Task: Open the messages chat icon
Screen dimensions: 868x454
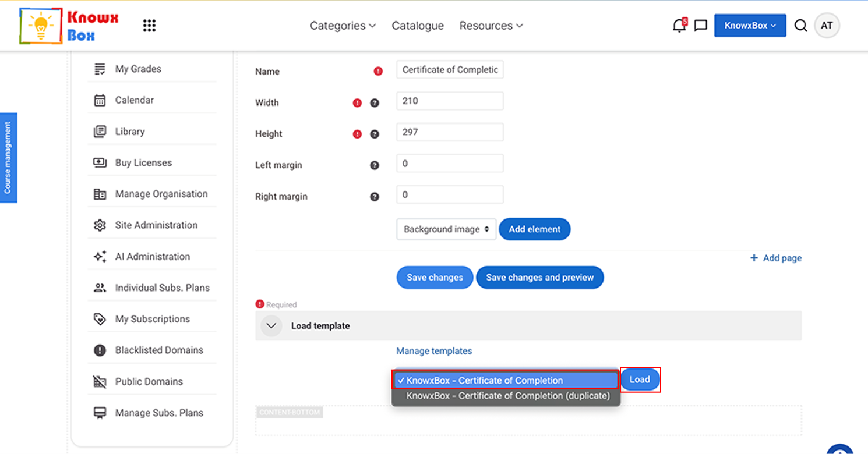Action: (x=701, y=26)
